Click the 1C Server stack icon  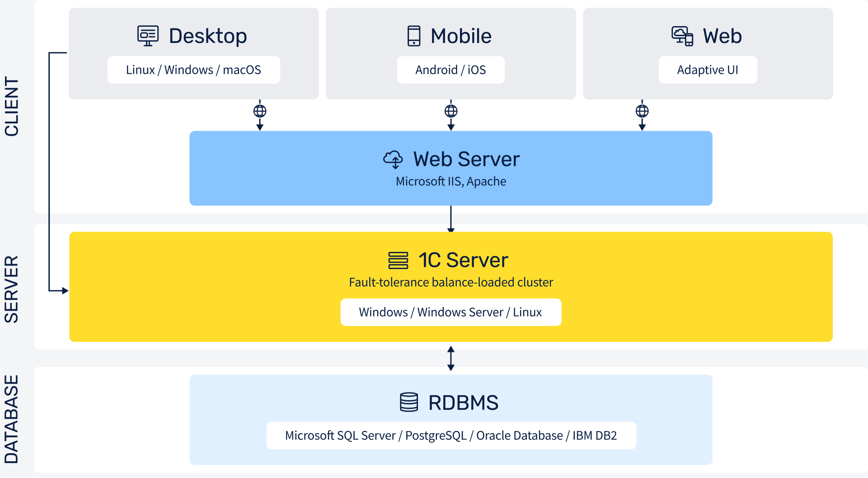point(398,260)
